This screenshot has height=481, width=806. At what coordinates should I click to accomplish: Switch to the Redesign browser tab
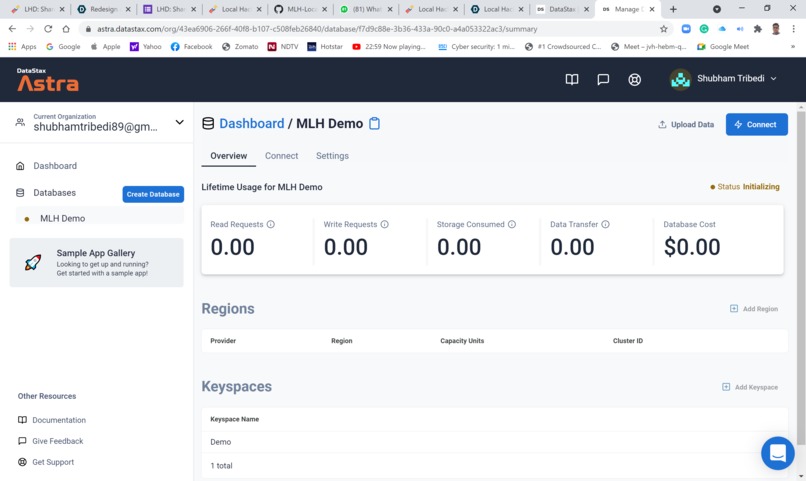[x=104, y=9]
